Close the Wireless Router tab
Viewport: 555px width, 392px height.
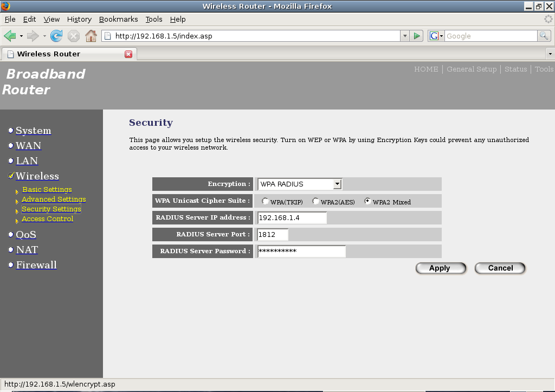point(128,54)
